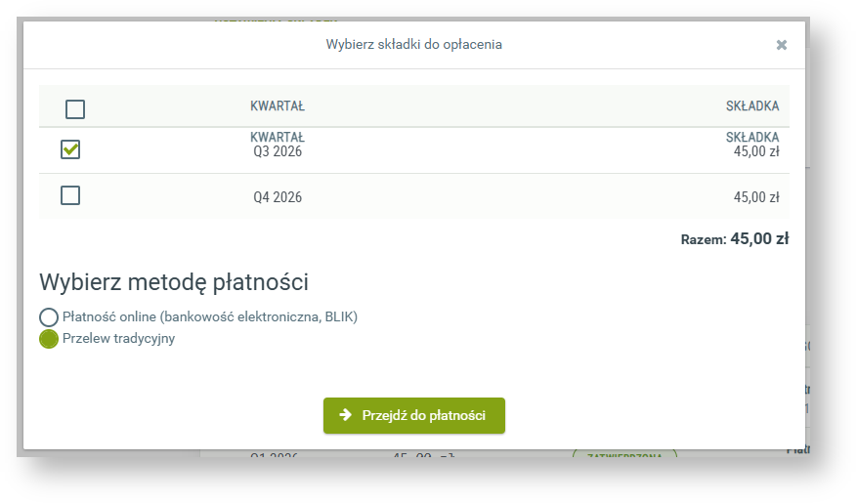
Task: Click the 45,00 zł amount in Q3 row
Action: tap(755, 152)
